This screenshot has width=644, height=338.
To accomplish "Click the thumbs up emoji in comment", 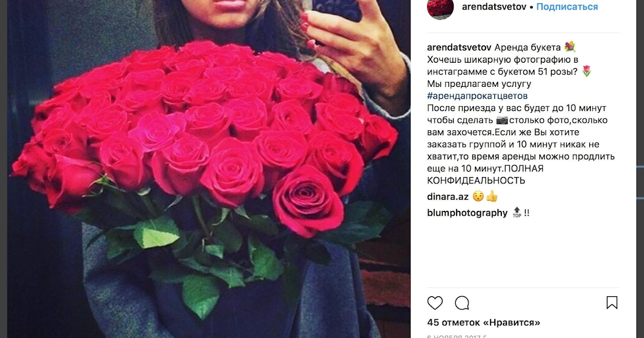I will point(492,196).
